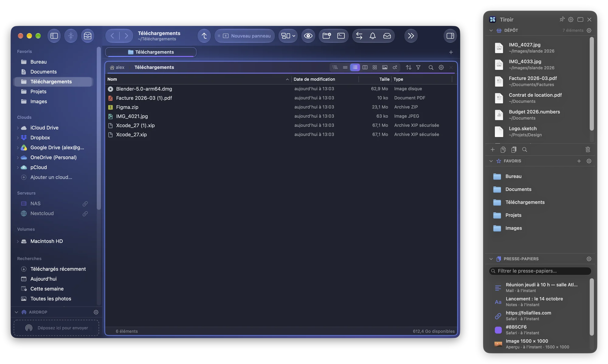608x364 pixels.
Task: Toggle the right inspector panel button
Action: coord(450,36)
